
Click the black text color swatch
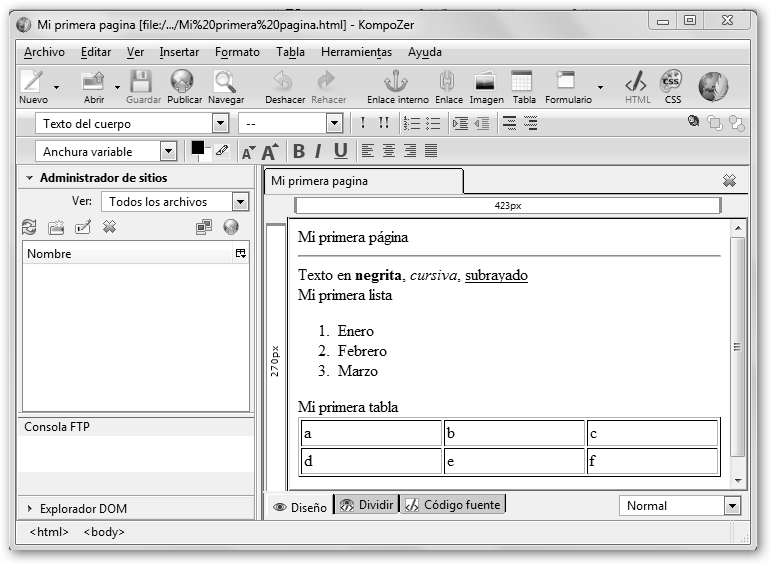[x=198, y=148]
